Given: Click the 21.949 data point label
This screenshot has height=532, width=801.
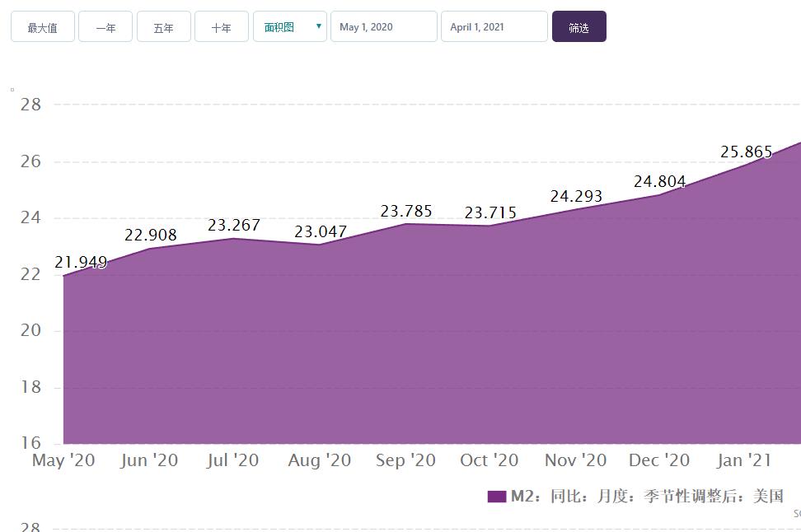Looking at the screenshot, I should [x=81, y=262].
